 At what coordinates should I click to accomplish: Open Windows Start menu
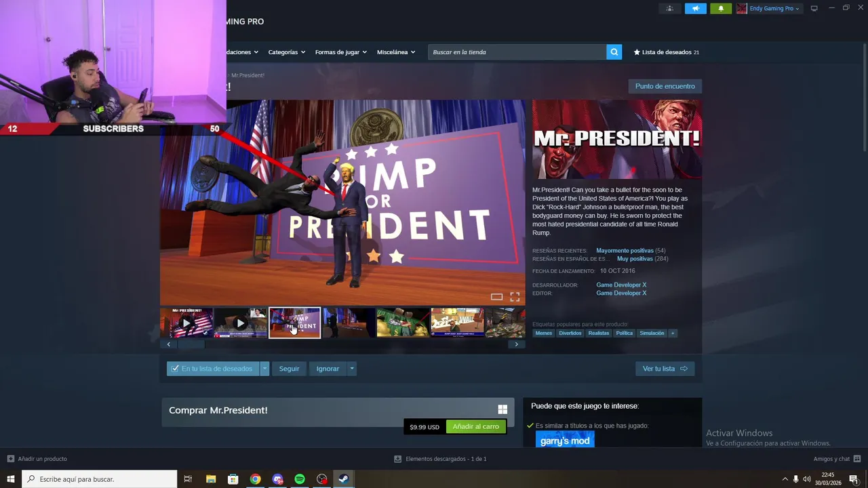coord(11,479)
